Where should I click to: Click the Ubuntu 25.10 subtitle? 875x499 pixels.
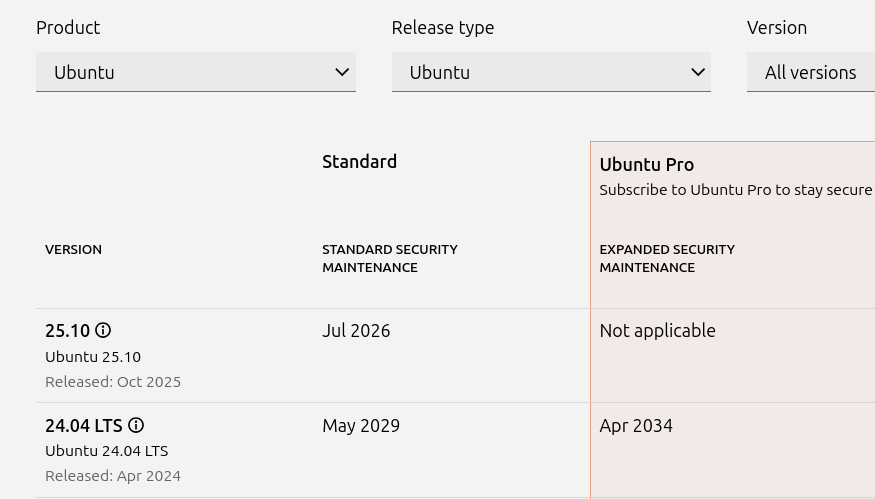(93, 357)
